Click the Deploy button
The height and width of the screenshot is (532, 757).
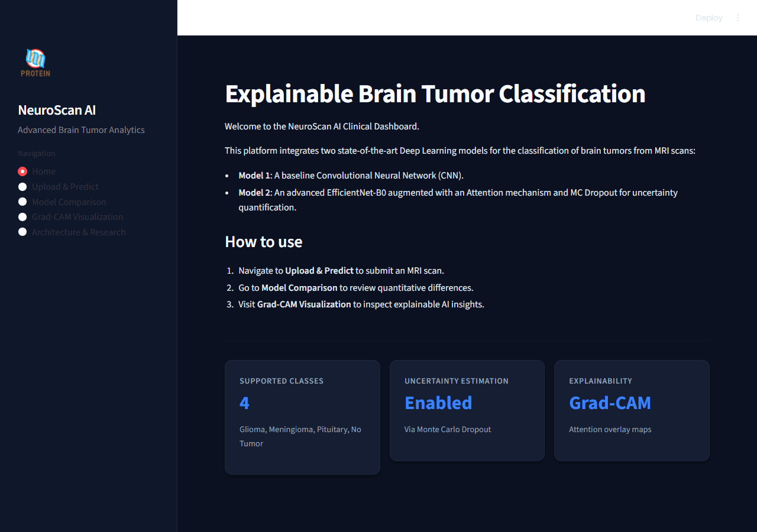709,18
